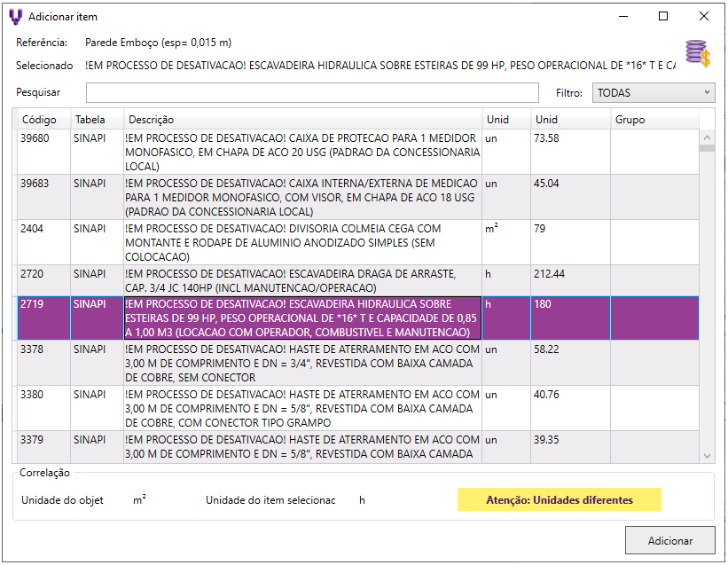Click the app logo in the title bar
The height and width of the screenshot is (565, 728).
[15, 16]
